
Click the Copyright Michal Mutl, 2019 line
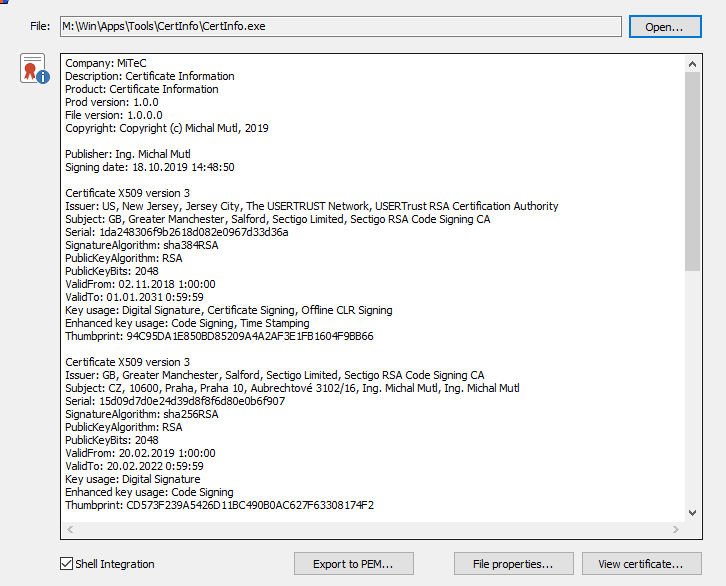pos(167,128)
